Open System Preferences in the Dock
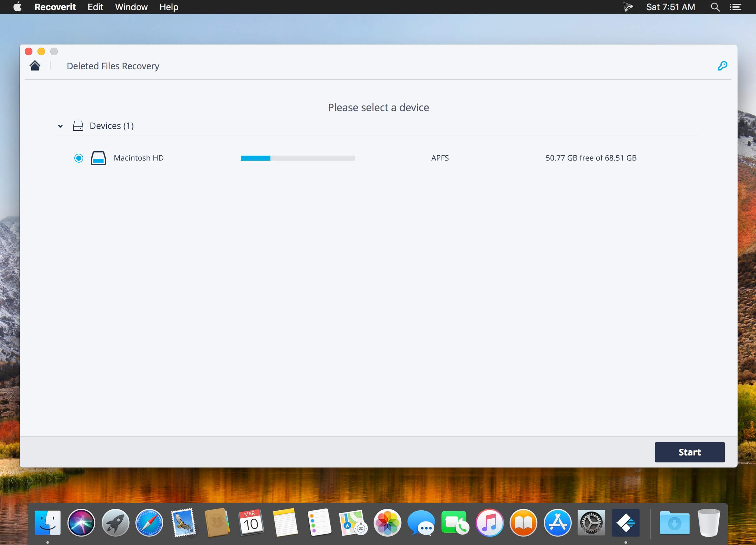The image size is (756, 545). pos(591,522)
